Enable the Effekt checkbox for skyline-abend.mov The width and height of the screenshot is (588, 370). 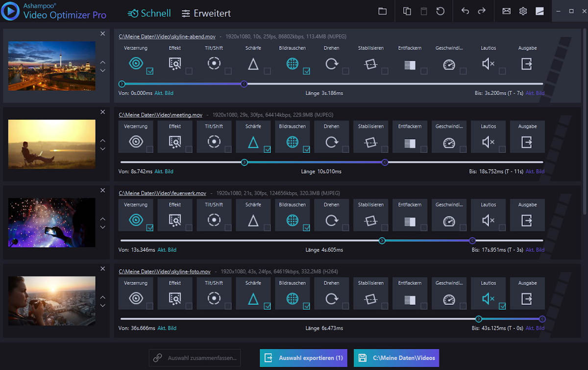coord(189,71)
